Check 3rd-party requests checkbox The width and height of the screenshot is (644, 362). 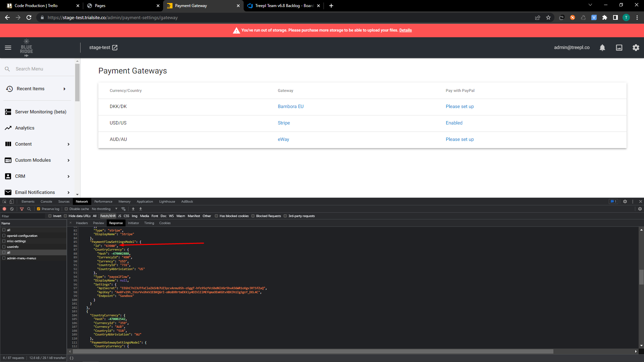[x=285, y=216]
